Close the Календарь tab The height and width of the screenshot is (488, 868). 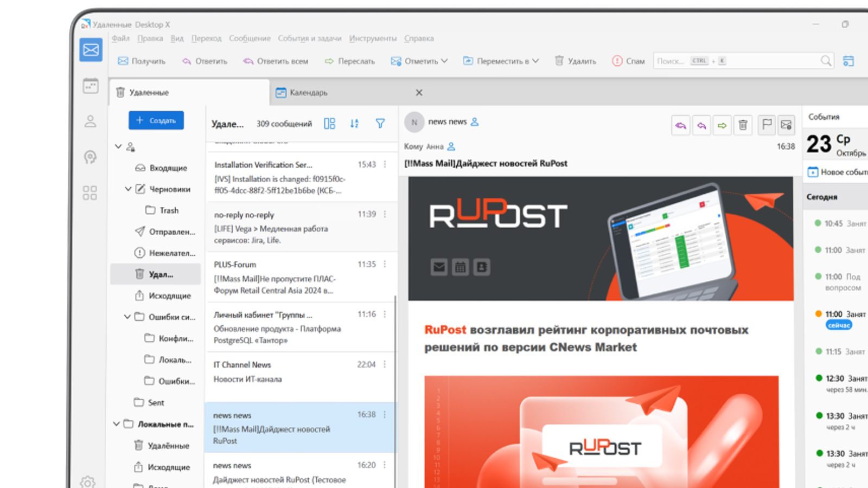point(419,93)
